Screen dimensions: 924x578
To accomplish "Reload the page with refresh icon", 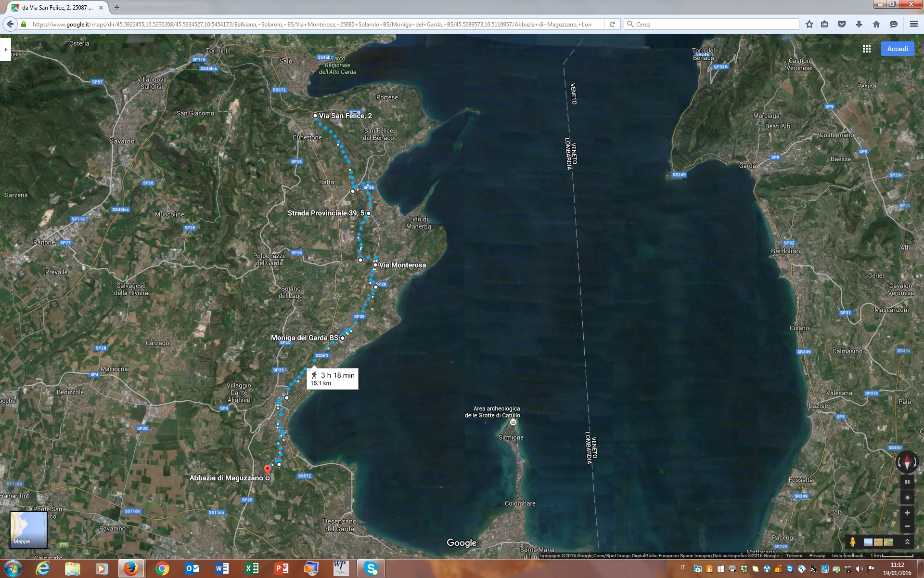I will (612, 24).
